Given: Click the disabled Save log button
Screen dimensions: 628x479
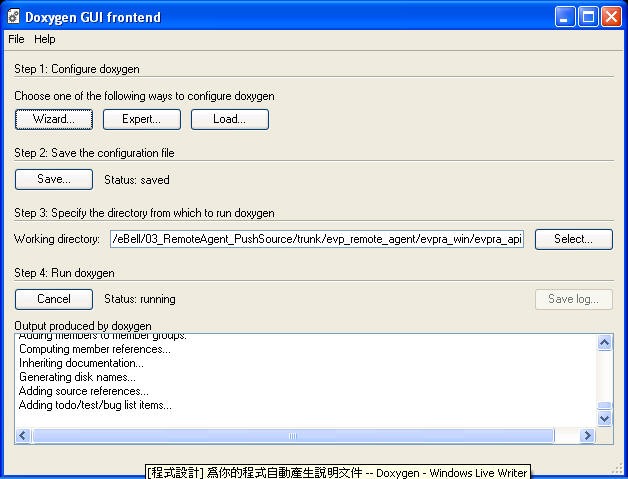Looking at the screenshot, I should click(574, 300).
